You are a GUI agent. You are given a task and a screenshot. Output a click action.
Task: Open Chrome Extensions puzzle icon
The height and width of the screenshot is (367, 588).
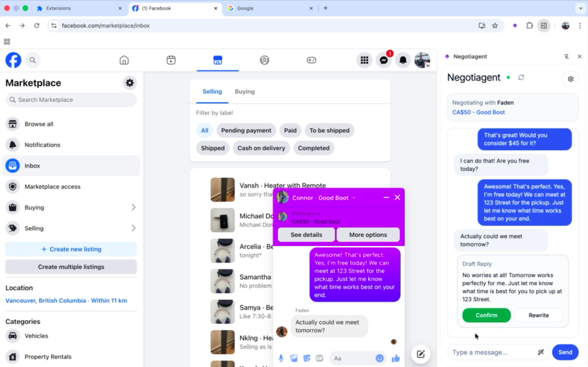[529, 26]
